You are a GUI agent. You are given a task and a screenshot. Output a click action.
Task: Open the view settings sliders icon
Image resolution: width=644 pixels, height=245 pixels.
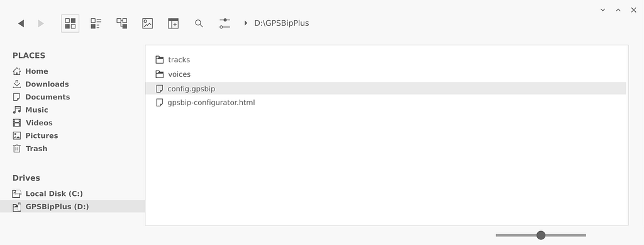(x=225, y=23)
